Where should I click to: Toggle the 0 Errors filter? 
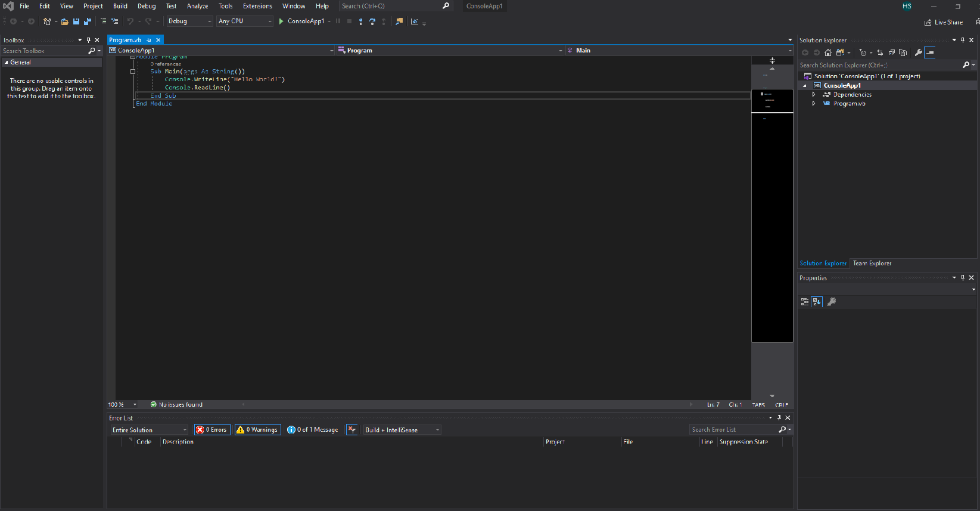click(212, 430)
